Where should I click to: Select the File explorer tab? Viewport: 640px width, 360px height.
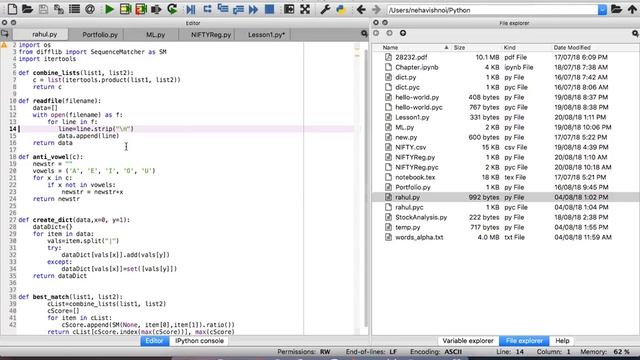[524, 341]
